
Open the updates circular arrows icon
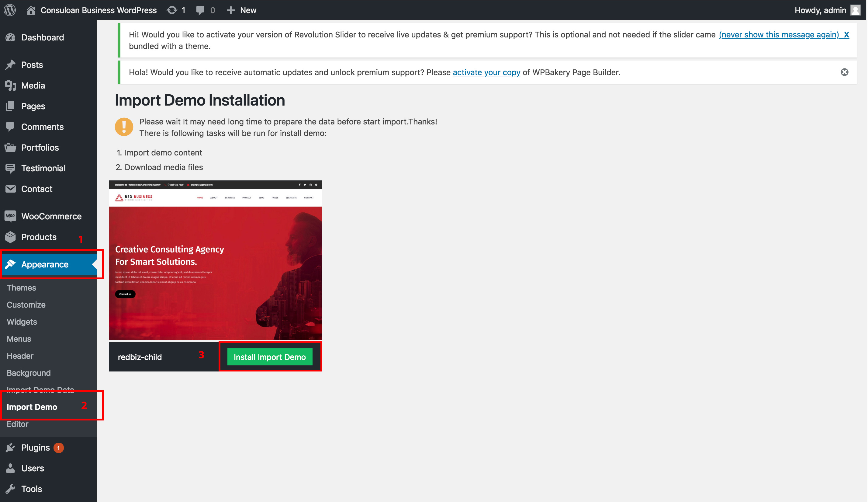coord(172,10)
